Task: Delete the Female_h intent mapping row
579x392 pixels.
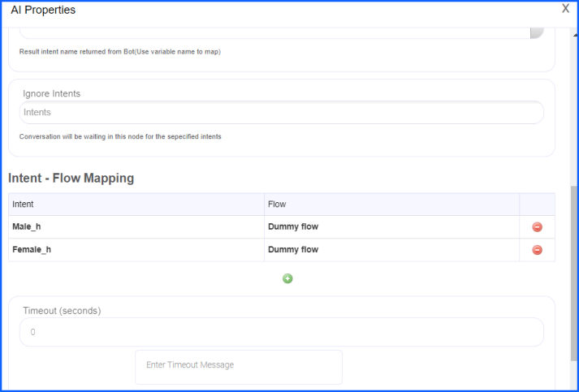Action: point(537,250)
